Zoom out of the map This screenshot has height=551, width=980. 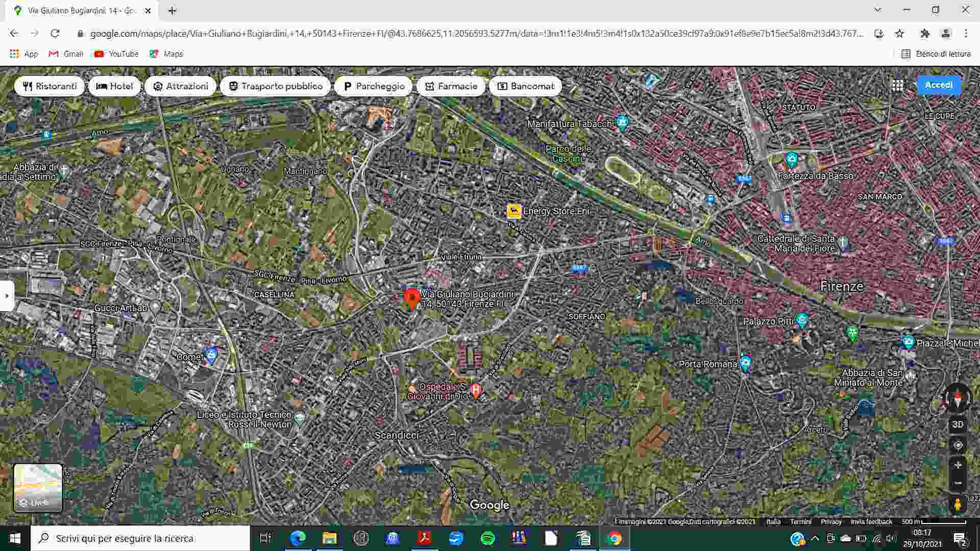[958, 483]
